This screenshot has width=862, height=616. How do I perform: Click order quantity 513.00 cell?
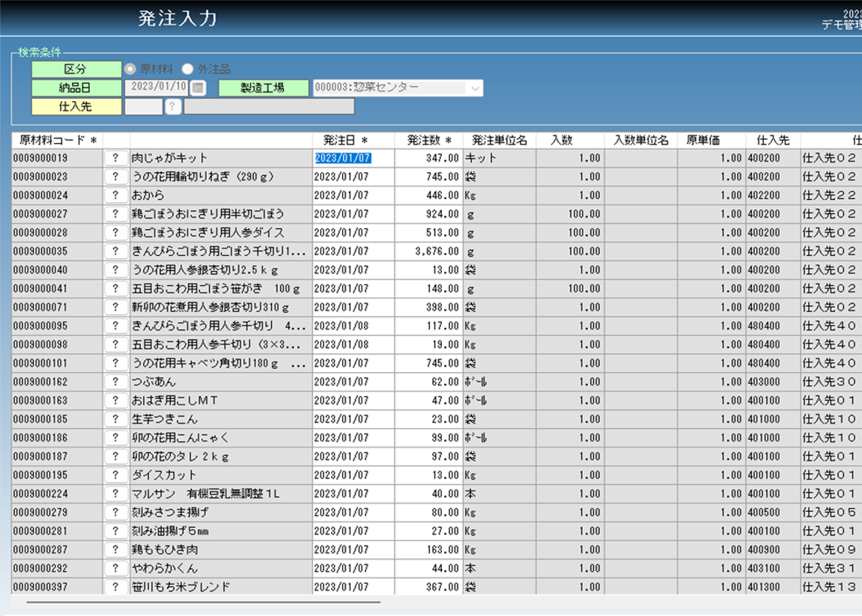(429, 233)
